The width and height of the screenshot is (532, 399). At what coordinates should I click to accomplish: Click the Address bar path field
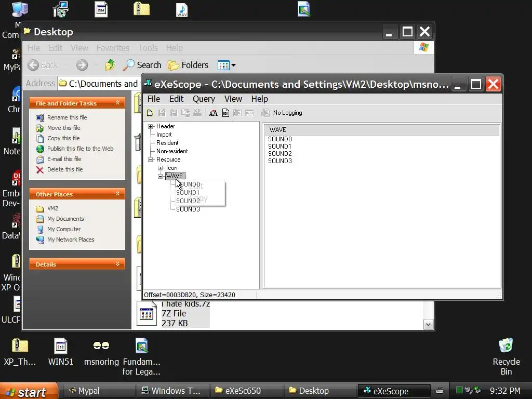[99, 84]
